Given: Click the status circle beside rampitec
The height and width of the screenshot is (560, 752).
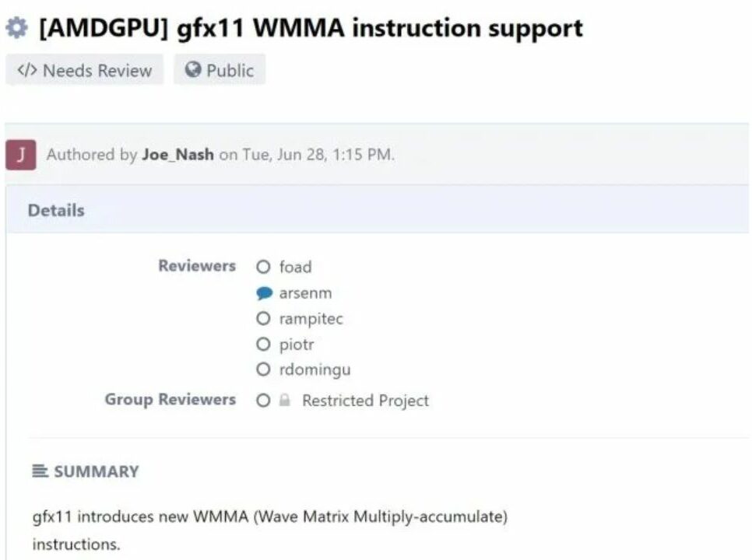Looking at the screenshot, I should point(263,318).
